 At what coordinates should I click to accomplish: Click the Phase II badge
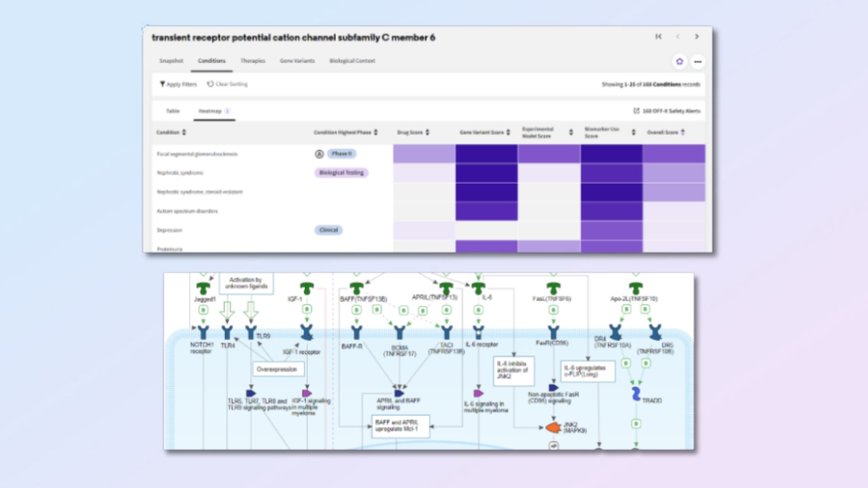tap(341, 154)
